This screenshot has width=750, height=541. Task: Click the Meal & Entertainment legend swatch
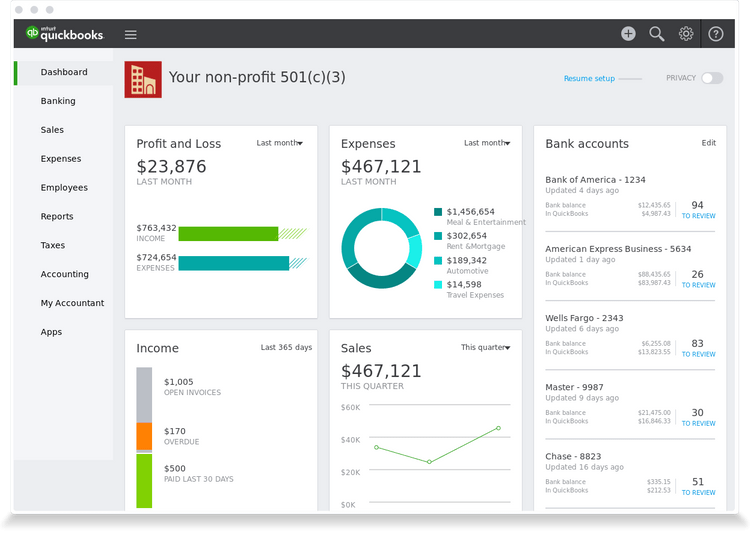[x=438, y=212]
